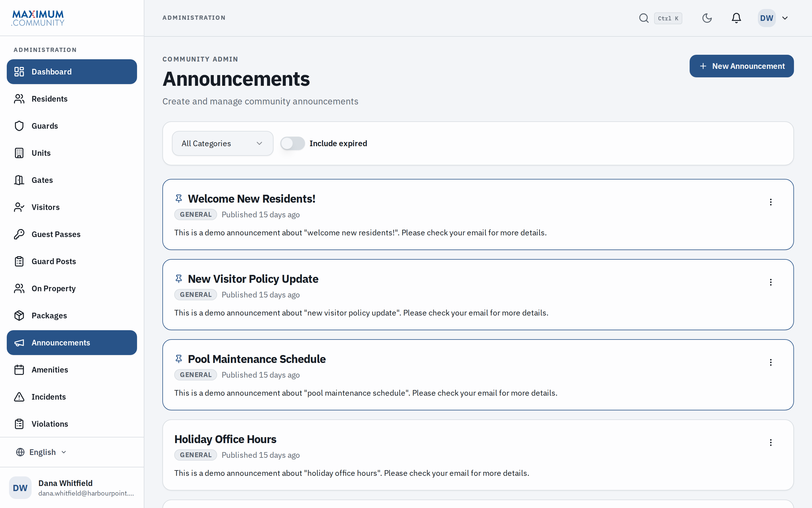Click GENERAL tag on Holiday Office Hours
812x508 pixels.
pos(196,455)
